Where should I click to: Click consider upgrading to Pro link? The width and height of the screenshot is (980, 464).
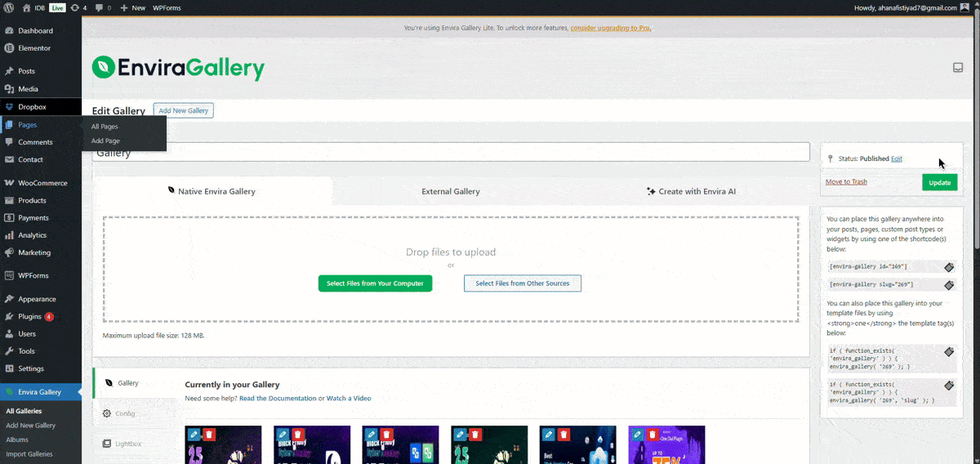coord(610,28)
